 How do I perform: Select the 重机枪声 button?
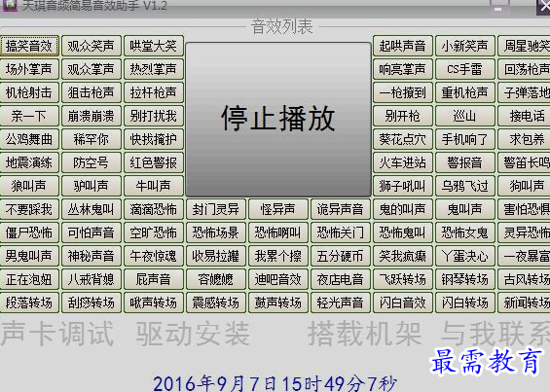coord(465,93)
